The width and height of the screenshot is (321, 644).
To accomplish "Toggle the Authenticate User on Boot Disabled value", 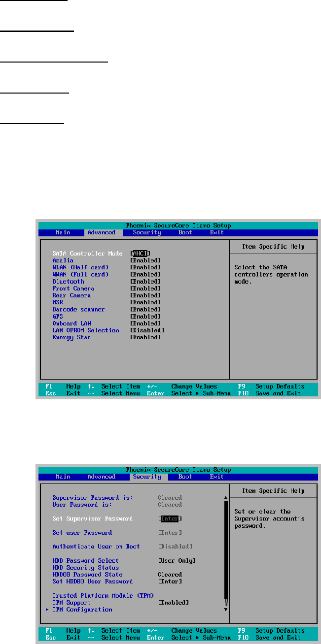I will click(175, 547).
